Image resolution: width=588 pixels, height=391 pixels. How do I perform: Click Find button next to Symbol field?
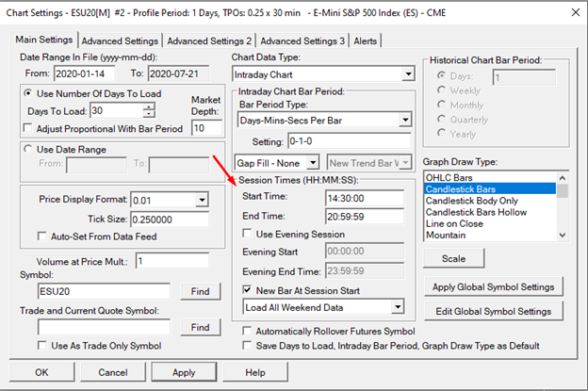(x=200, y=292)
